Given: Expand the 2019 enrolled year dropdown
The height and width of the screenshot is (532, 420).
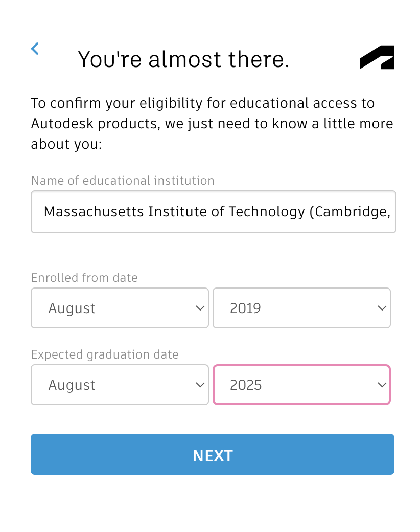Looking at the screenshot, I should click(x=301, y=308).
